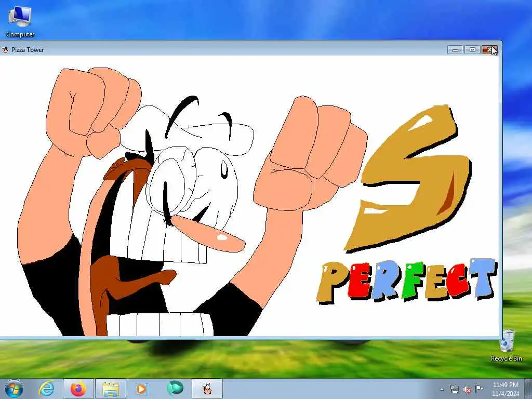Open the Windows Start menu orb
Screen dimensions: 532x399
pos(14,389)
